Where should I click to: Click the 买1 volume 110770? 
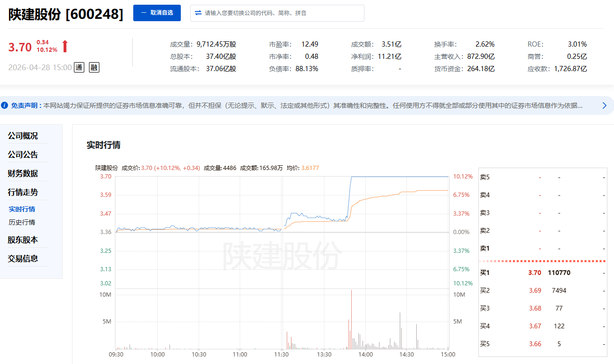[x=559, y=273]
